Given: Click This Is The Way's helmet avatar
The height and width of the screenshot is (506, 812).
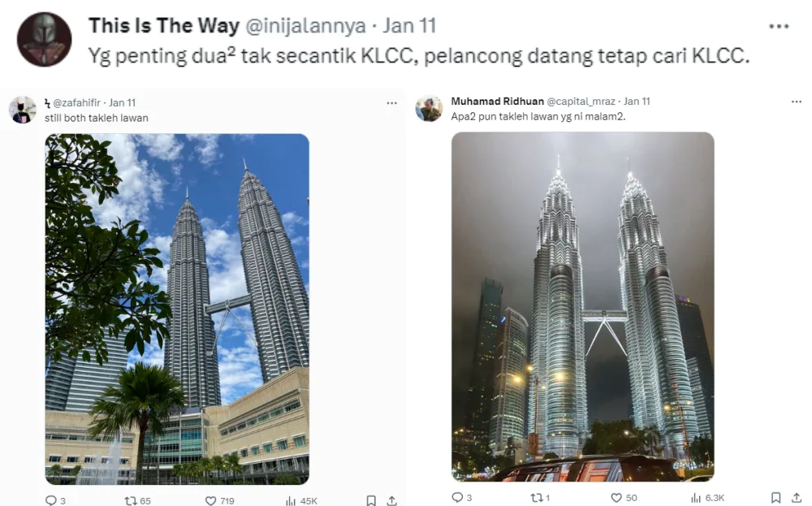Looking at the screenshot, I should 44,39.
